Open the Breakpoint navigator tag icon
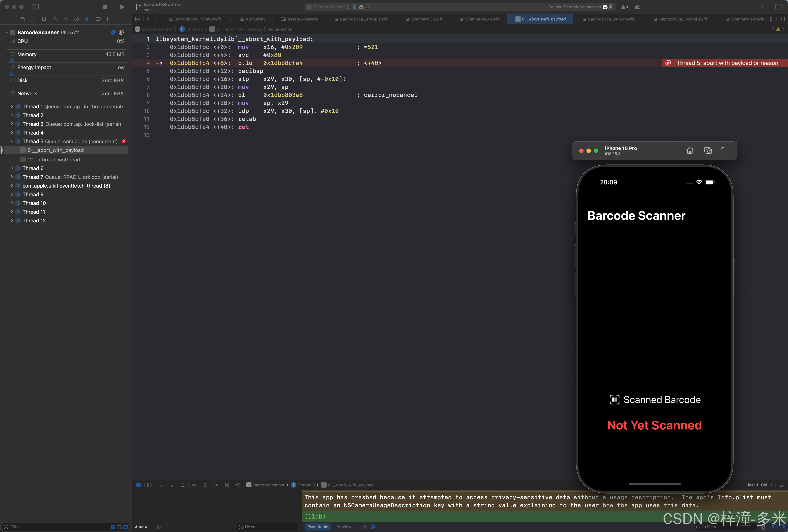Image resolution: width=788 pixels, height=532 pixels. pyautogui.click(x=98, y=19)
